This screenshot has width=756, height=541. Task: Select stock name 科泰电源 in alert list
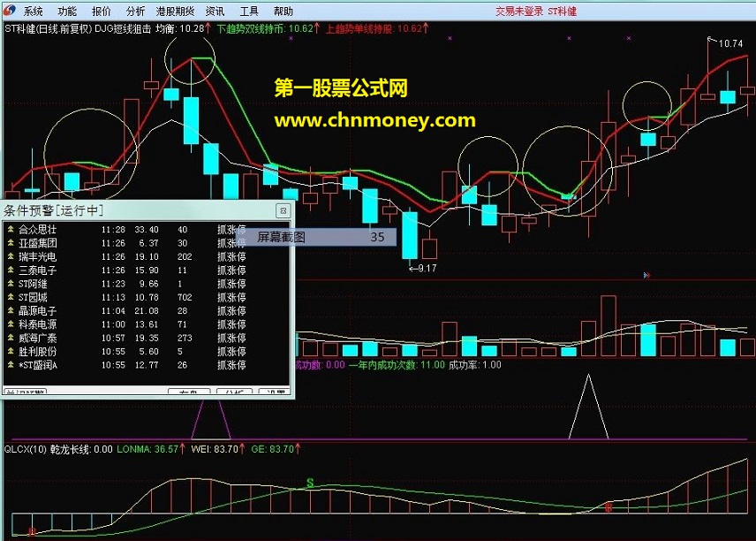tap(38, 324)
